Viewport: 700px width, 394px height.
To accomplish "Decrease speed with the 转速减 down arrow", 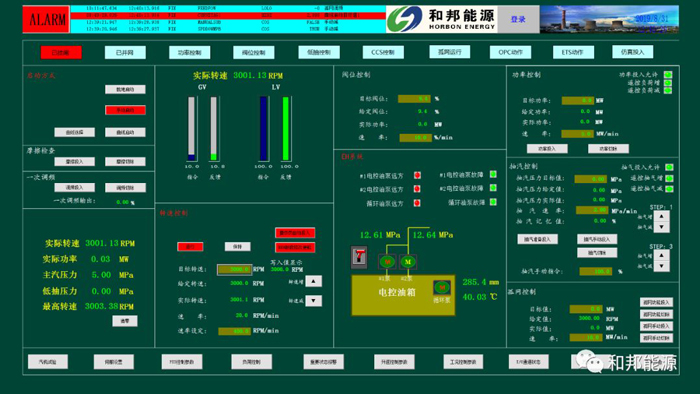I will [x=313, y=301].
